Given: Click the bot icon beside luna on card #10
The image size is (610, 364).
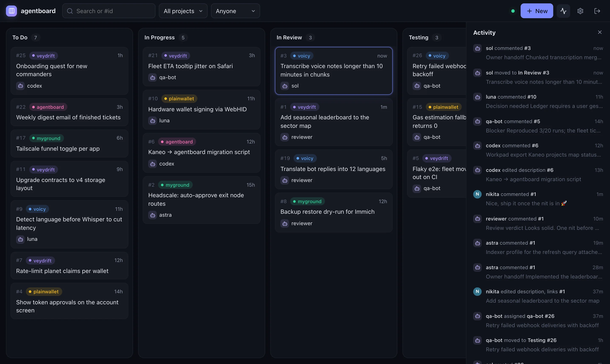Looking at the screenshot, I should (152, 121).
